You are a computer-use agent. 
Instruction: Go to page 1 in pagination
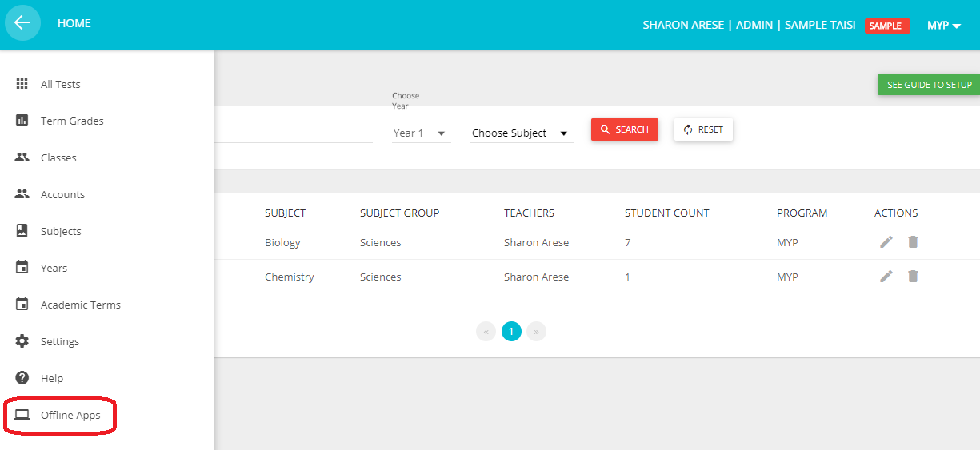pos(511,331)
